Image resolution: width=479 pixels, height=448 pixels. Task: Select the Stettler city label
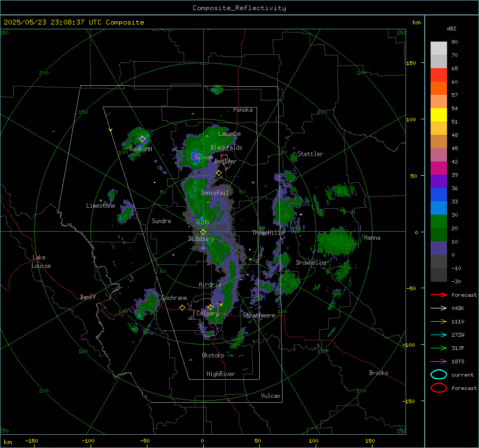point(310,154)
